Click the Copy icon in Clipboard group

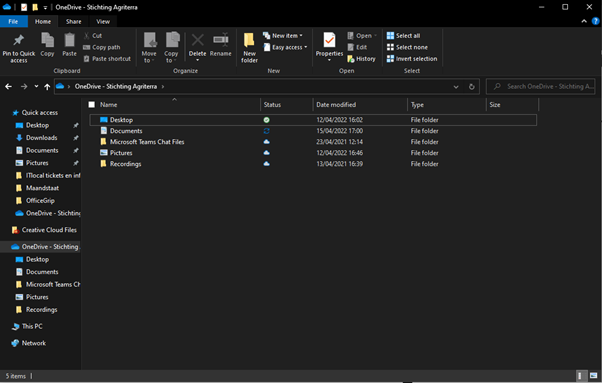(x=47, y=40)
